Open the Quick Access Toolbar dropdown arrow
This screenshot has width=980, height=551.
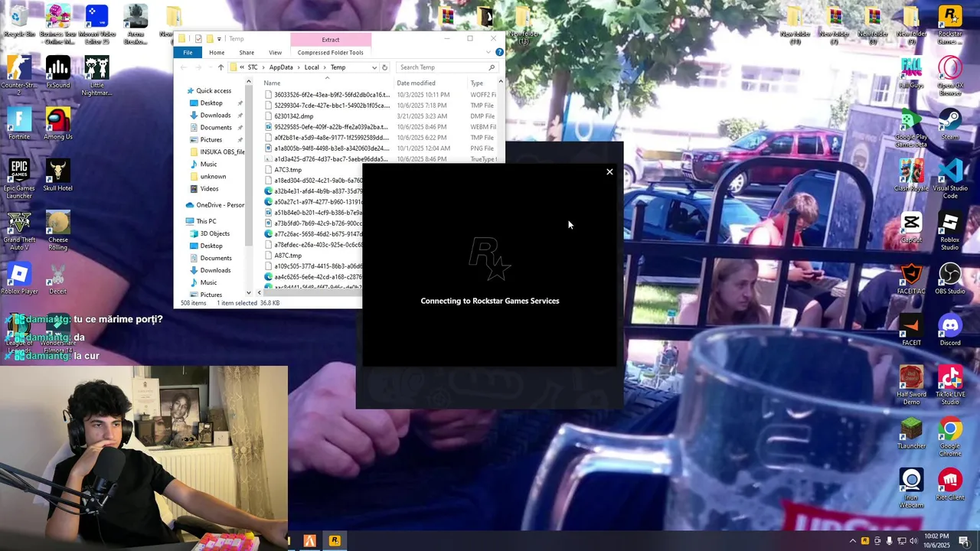tap(219, 39)
